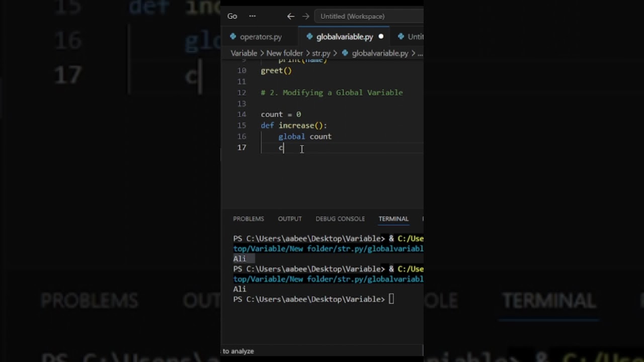Open the DEBUG CONSOLE panel tab

(x=340, y=219)
